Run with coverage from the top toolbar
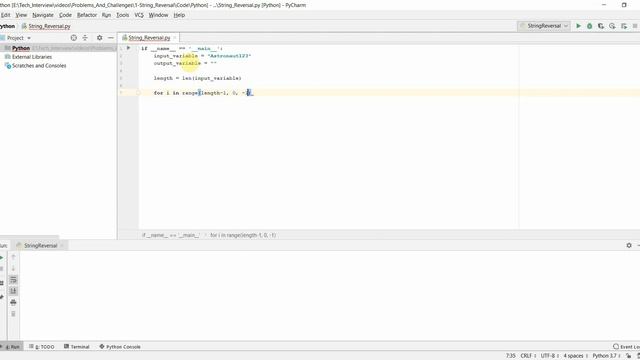640x360 pixels. [601, 26]
